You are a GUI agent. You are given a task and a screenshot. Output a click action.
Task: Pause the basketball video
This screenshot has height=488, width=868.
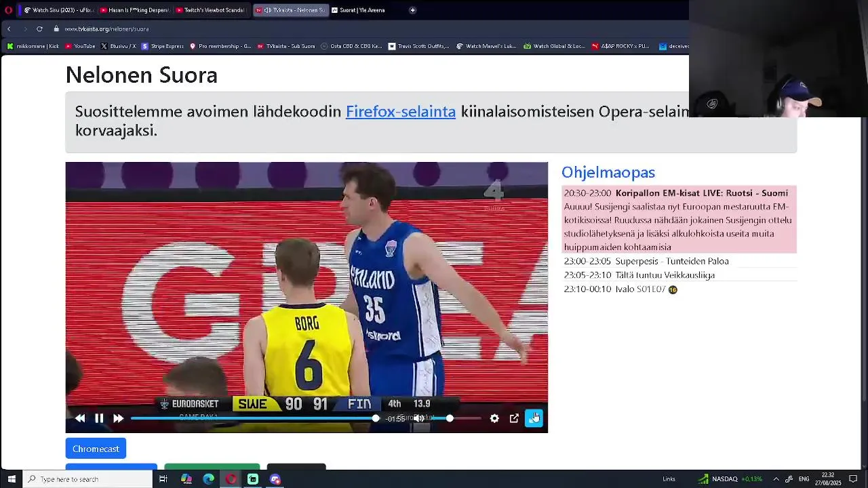[x=99, y=419]
